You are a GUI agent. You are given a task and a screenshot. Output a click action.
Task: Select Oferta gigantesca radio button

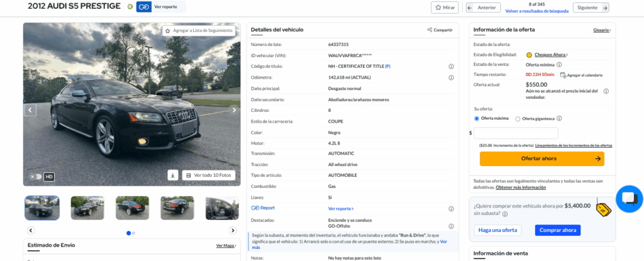coord(518,119)
